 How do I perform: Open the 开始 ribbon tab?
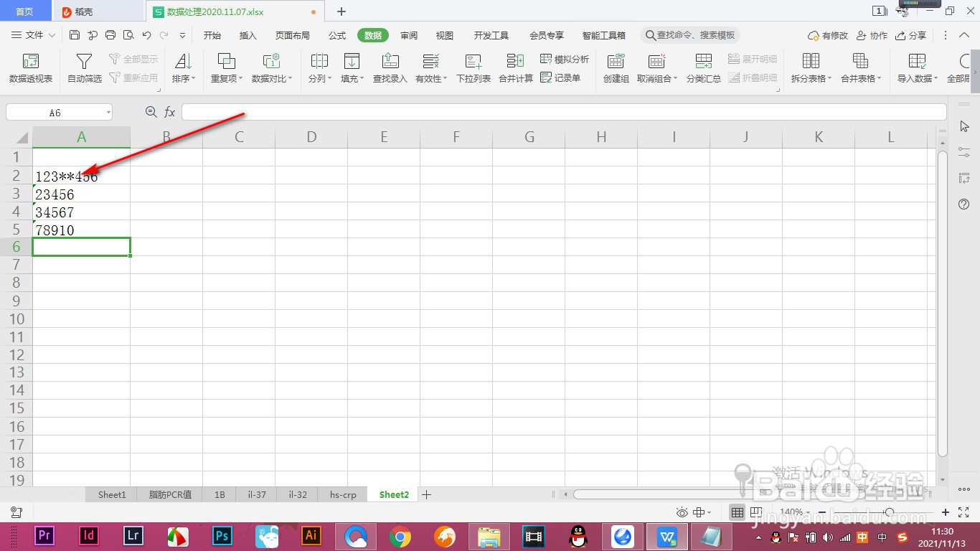[x=212, y=35]
